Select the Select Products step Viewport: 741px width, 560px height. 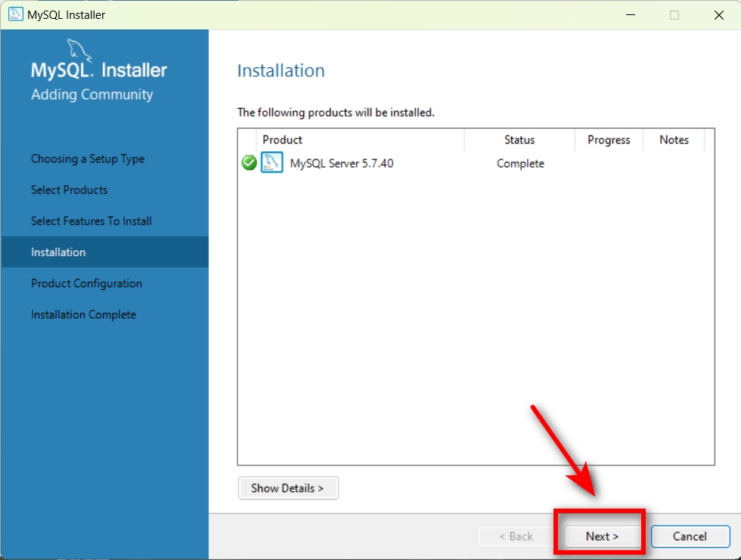coord(70,190)
